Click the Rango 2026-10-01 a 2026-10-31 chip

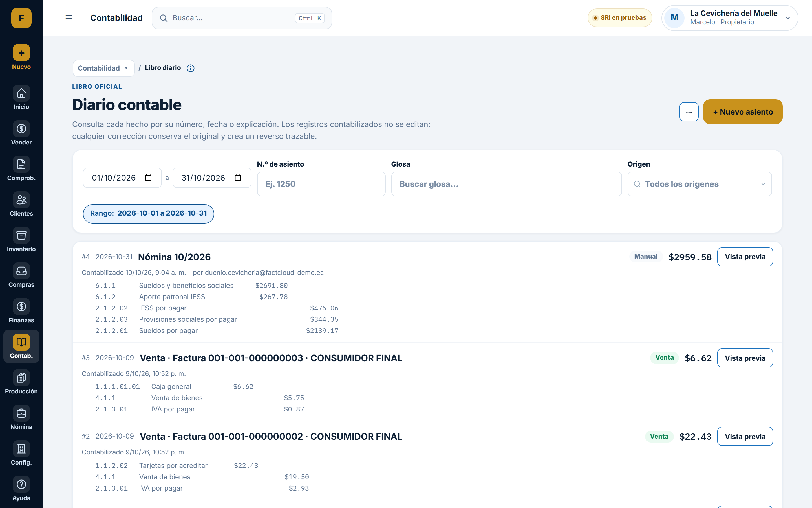148,214
